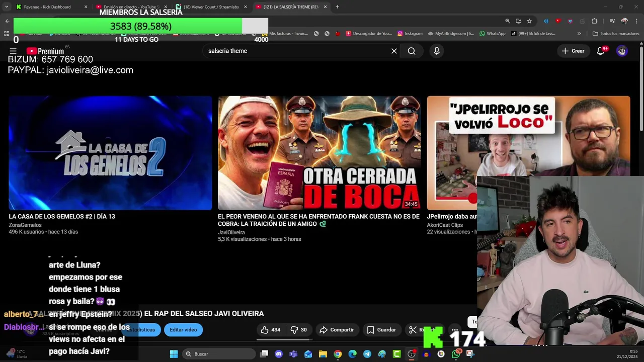644x362 pixels.
Task: Expand hidden bookmarks with the chevron
Action: (579, 34)
